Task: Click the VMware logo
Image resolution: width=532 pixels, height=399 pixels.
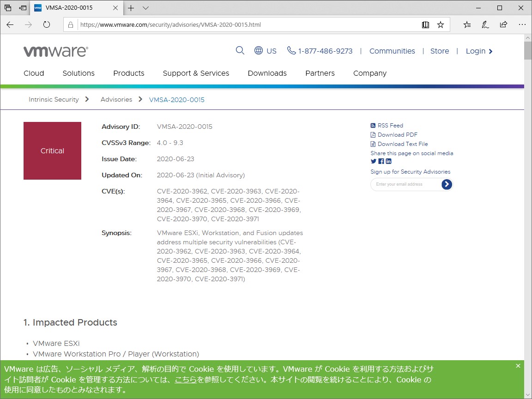Action: tap(56, 51)
